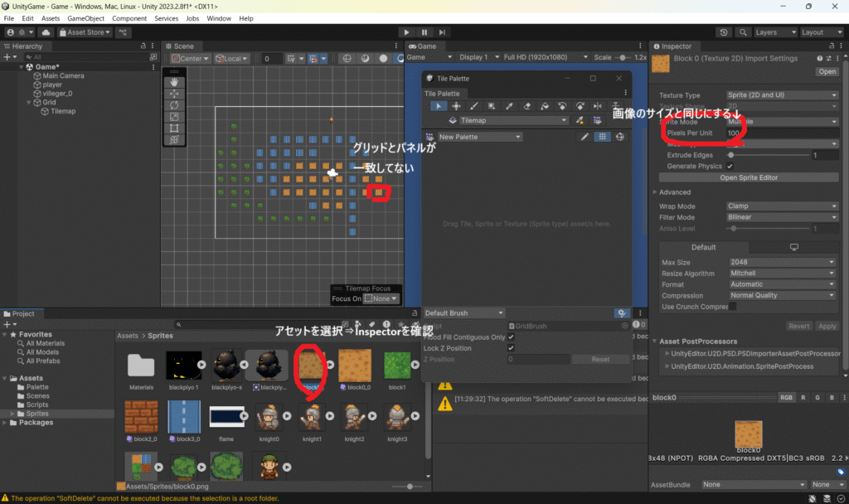Viewport: 849px width, 504px height.
Task: Choose the Tile Palette Picker eyedropper tool
Action: pyautogui.click(x=509, y=106)
